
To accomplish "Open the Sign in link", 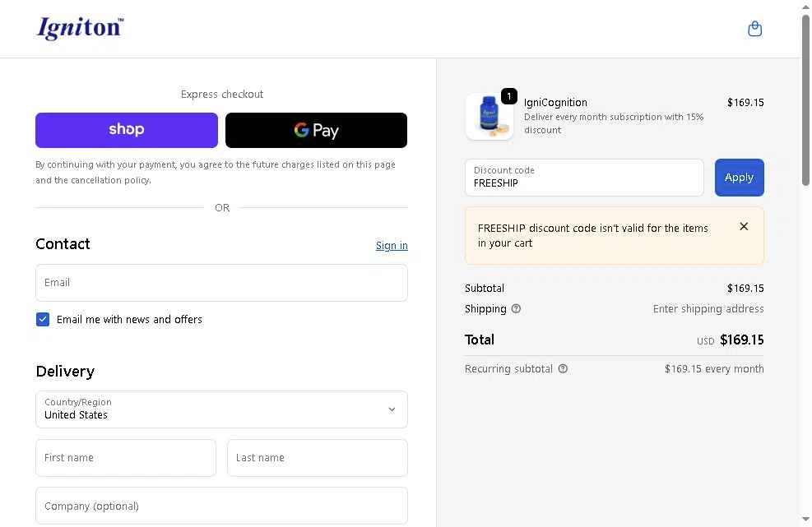I will tap(392, 245).
